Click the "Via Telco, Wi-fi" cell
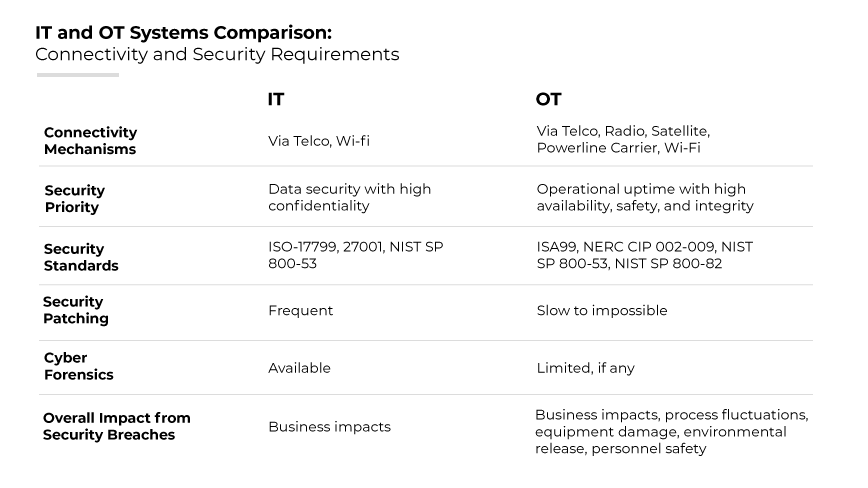The image size is (868, 488). [x=318, y=141]
